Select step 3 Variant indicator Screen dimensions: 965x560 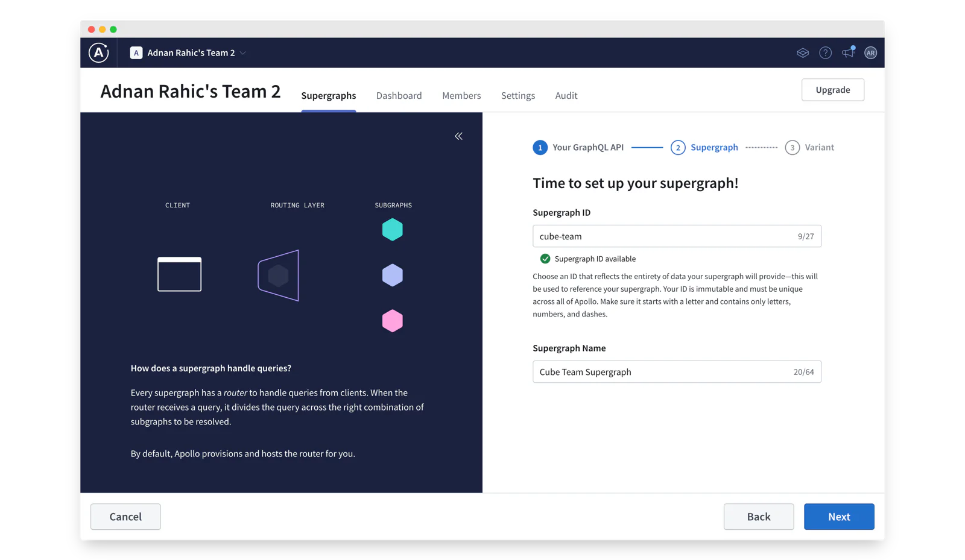tap(809, 147)
